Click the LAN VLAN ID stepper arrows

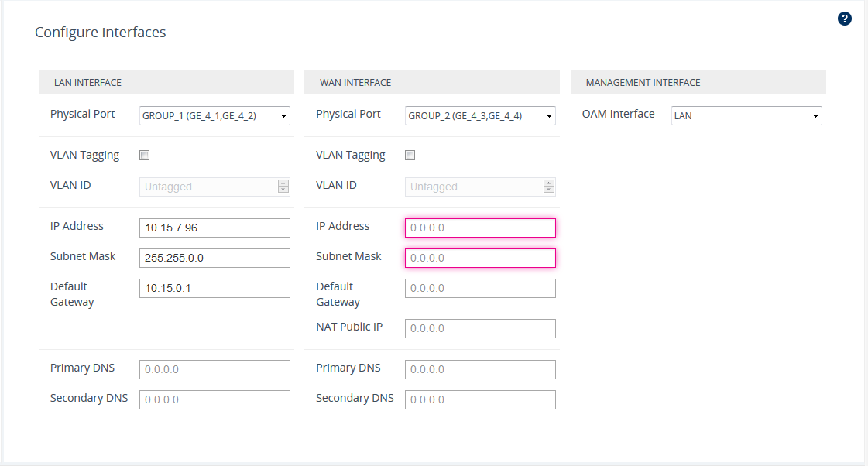283,187
